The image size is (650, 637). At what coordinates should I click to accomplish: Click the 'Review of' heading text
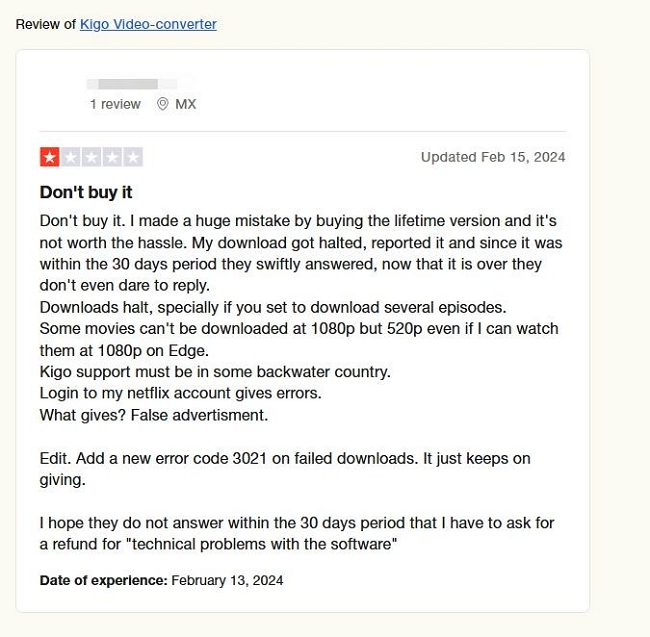(46, 24)
